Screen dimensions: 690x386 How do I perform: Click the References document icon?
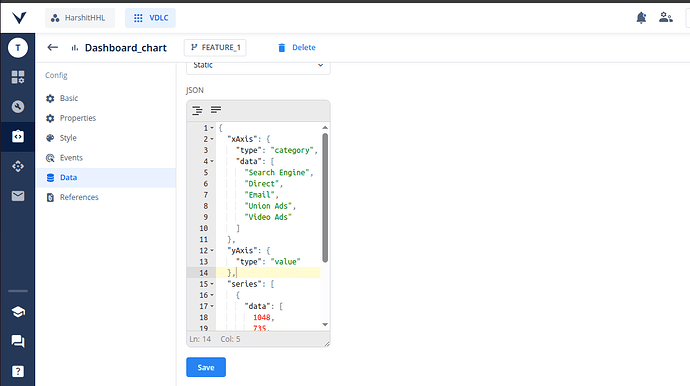click(50, 197)
